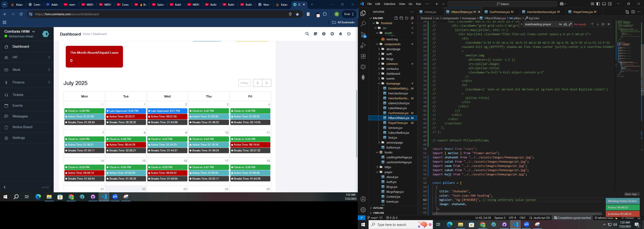Open Microsoft Edge from the right taskbar
Image resolution: width=644 pixels, height=229 pixels.
(449, 225)
